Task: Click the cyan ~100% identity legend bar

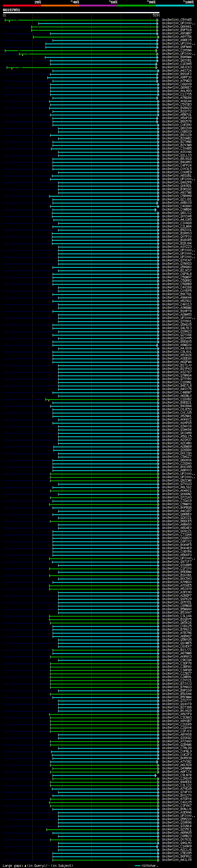Action: 175,6
